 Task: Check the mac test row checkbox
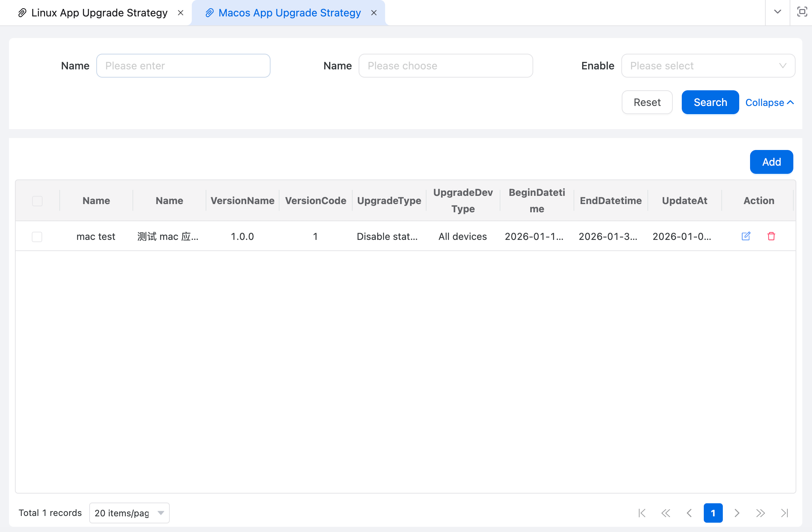[x=37, y=237]
